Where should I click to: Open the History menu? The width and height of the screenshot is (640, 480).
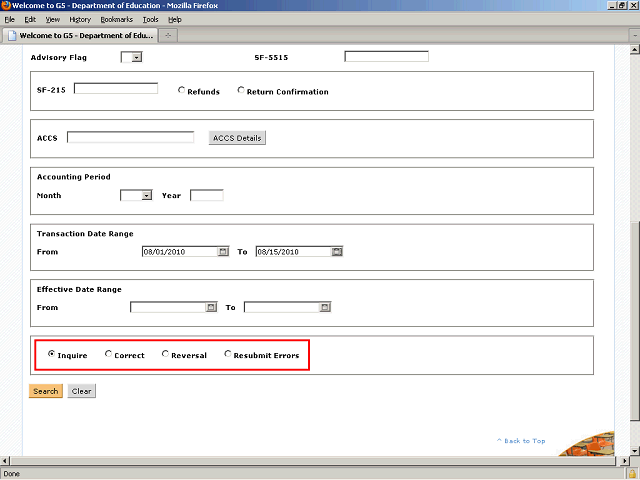[80, 20]
